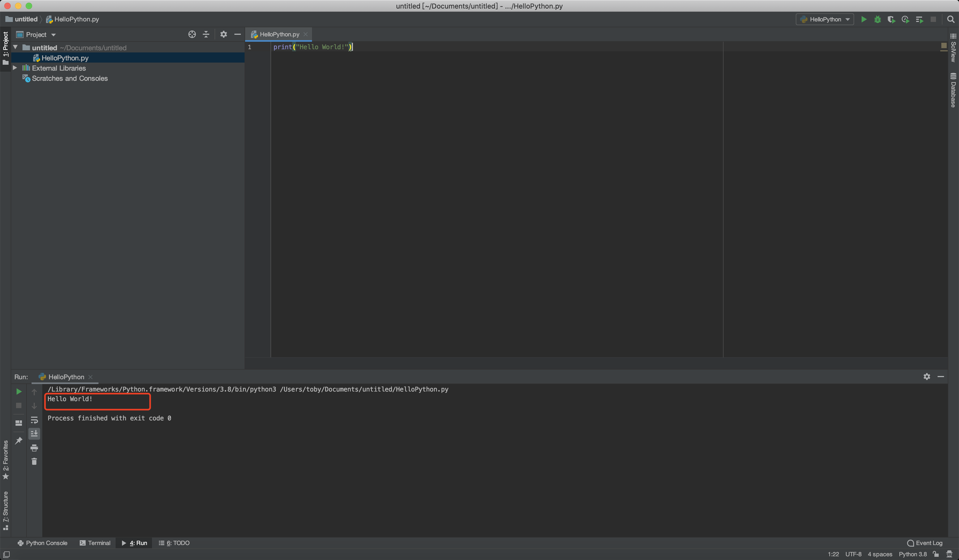The image size is (959, 560).
Task: Click the python3 command line in the Run output
Action: [248, 389]
